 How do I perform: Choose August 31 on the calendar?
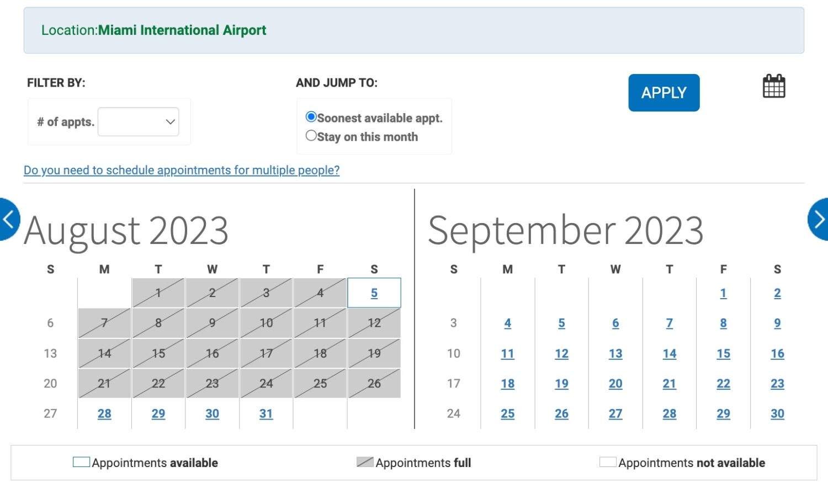point(266,413)
